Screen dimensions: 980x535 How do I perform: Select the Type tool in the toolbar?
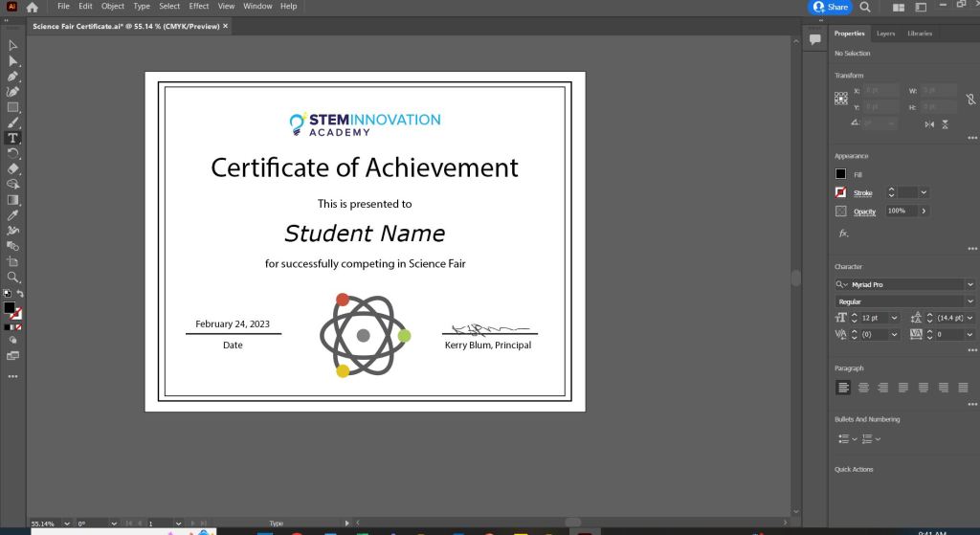pos(12,138)
